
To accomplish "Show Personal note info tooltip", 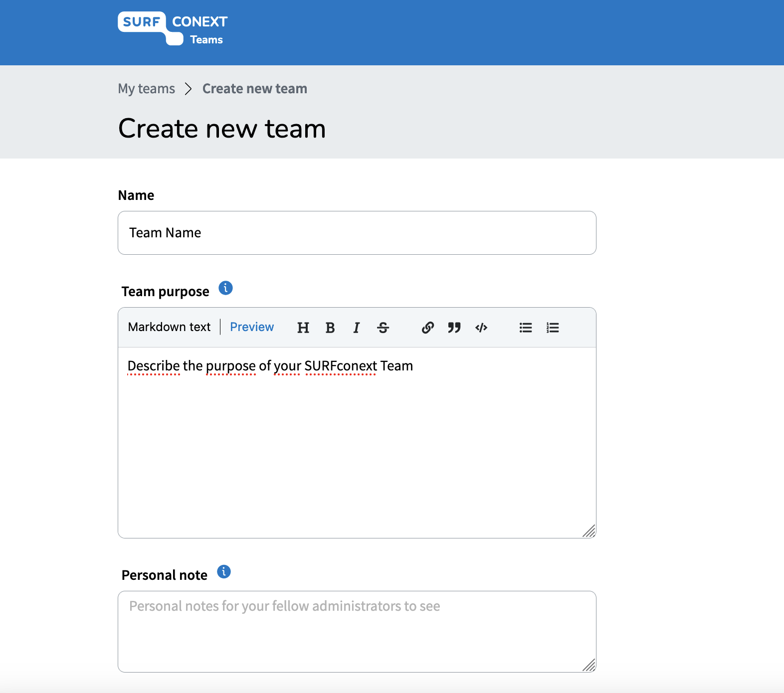I will pos(224,572).
